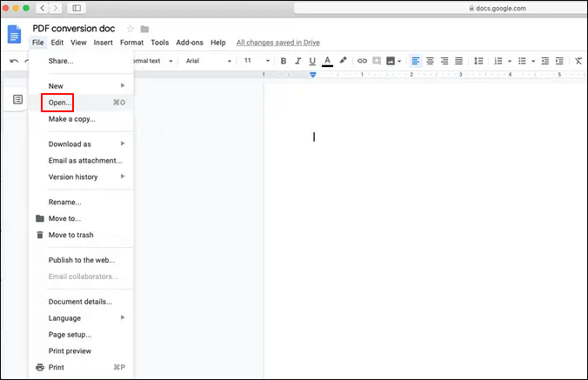Choose Make a copy...
The image size is (588, 380).
coord(81,119)
